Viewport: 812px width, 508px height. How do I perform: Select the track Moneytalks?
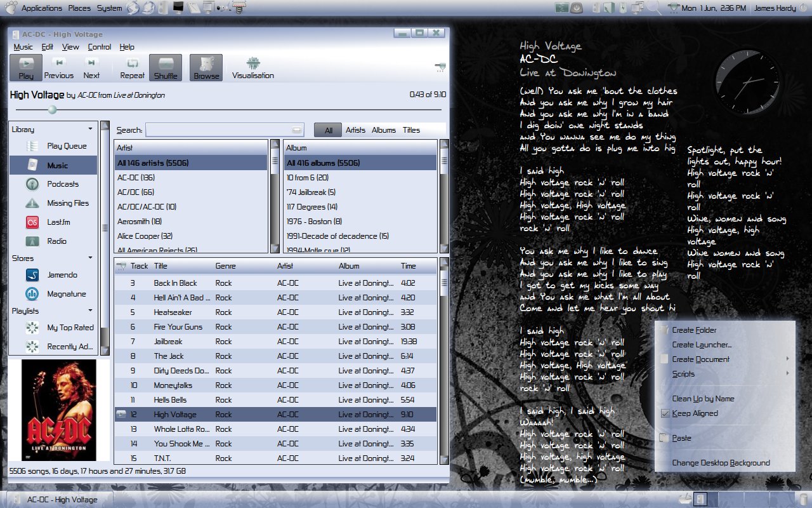click(x=275, y=385)
